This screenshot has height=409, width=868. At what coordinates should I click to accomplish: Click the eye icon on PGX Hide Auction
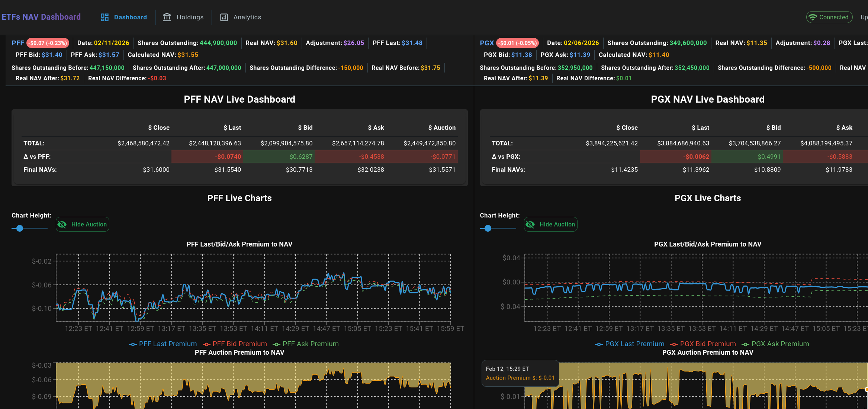point(530,224)
